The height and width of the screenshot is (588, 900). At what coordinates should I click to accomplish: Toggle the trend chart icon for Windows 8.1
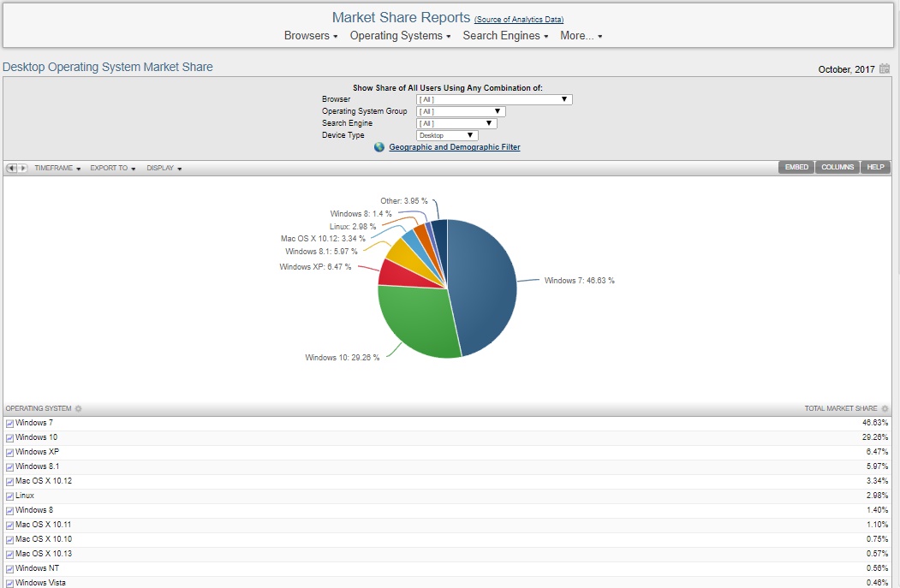point(9,467)
